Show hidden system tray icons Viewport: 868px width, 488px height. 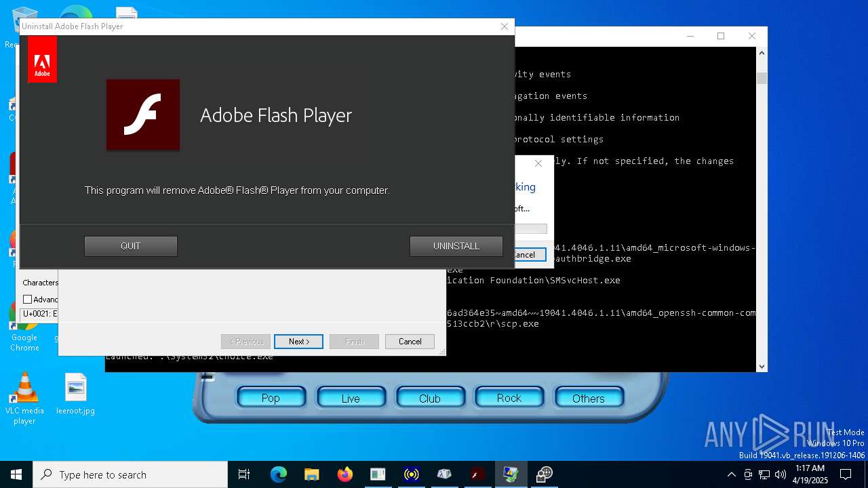pyautogui.click(x=731, y=474)
